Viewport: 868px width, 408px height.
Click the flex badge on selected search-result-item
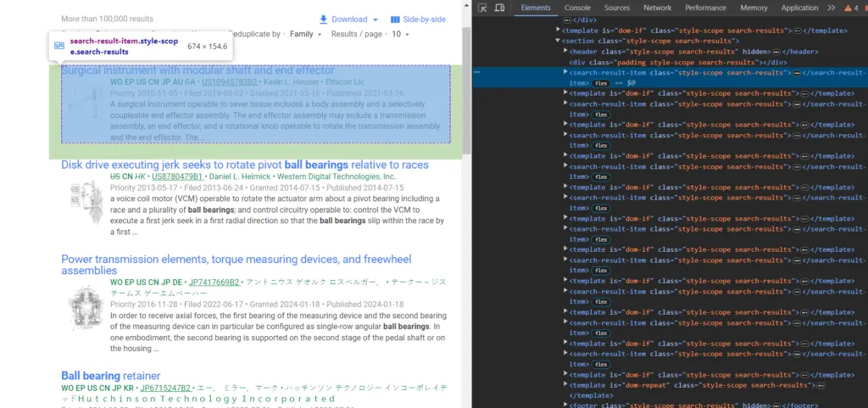tap(602, 83)
